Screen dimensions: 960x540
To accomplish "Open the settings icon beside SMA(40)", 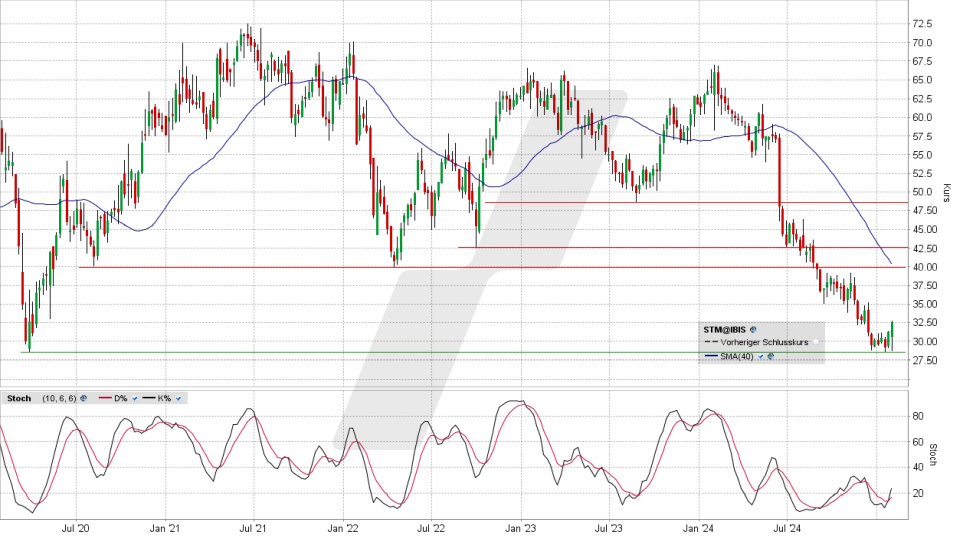I will coord(771,356).
